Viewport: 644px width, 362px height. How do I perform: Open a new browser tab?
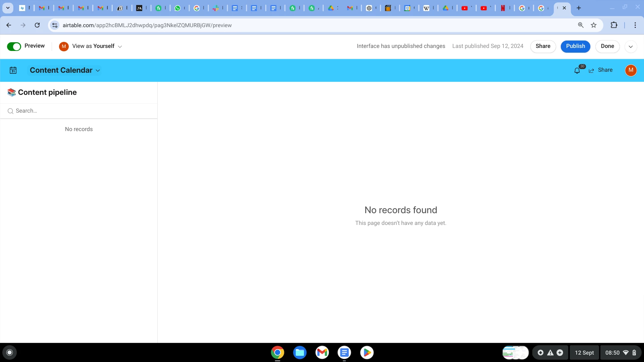579,8
